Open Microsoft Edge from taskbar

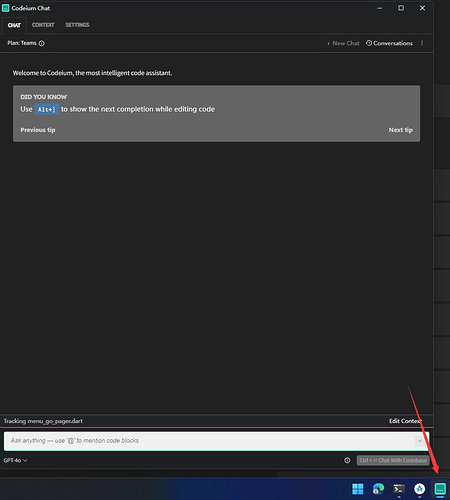[378, 489]
